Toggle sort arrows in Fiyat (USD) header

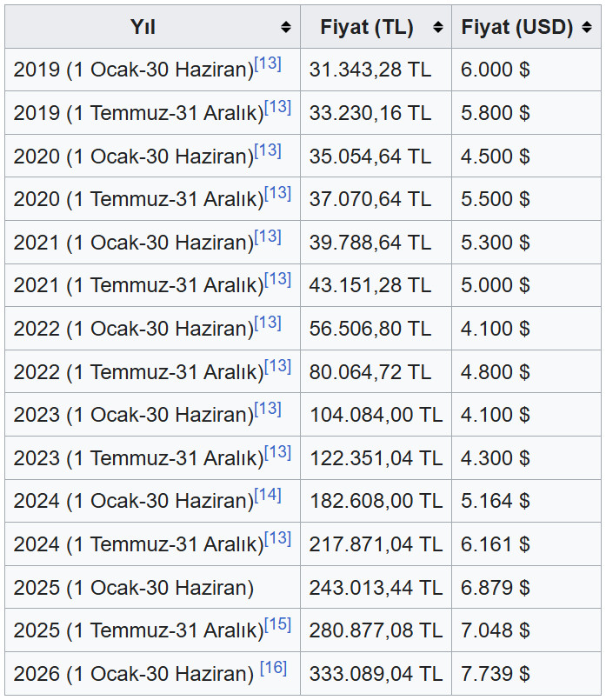pos(589,27)
